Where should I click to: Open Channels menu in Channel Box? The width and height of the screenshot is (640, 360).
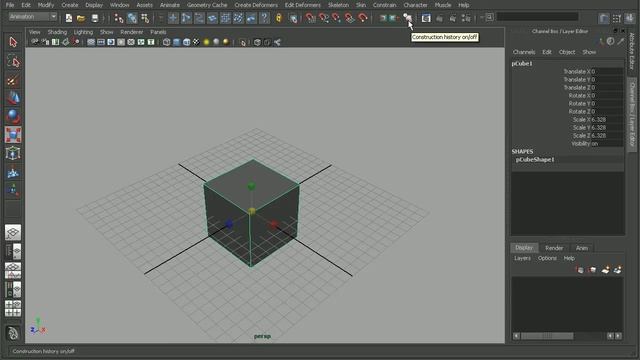524,52
